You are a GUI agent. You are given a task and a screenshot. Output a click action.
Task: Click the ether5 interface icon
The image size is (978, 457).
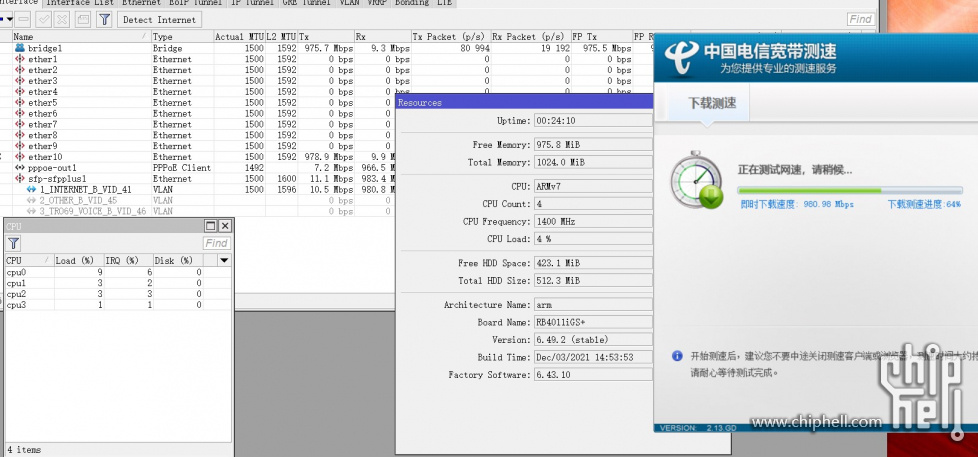tap(20, 103)
